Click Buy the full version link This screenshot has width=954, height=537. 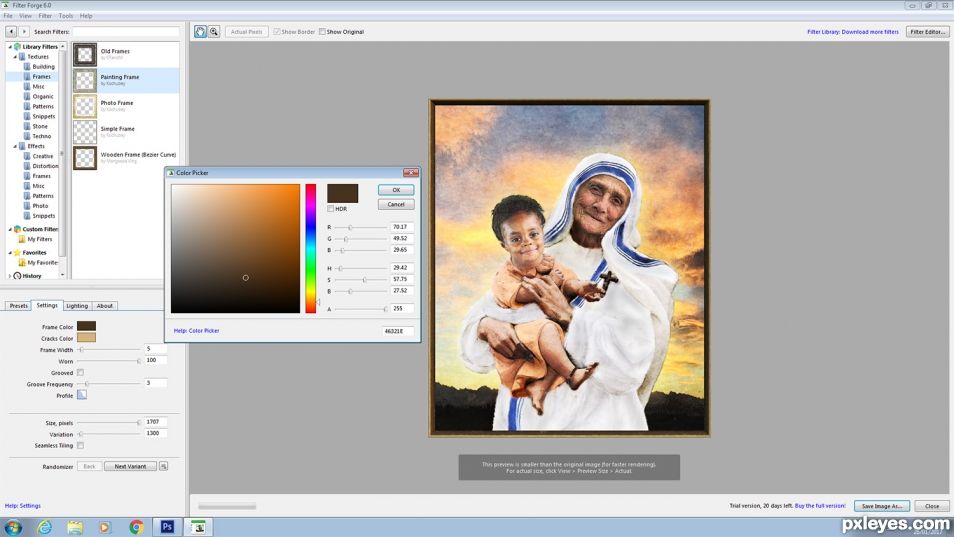(x=820, y=505)
